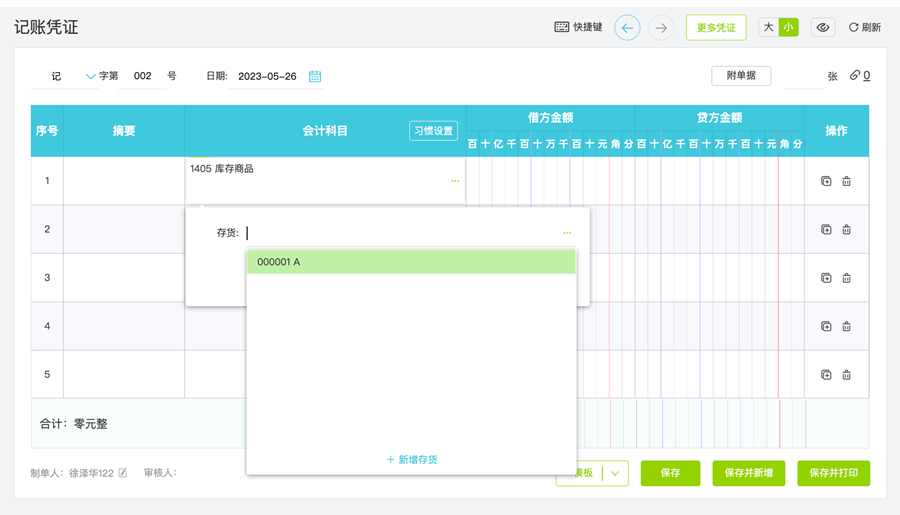Copy row 1 with the duplicate icon
This screenshot has height=515, width=900.
coord(826,181)
